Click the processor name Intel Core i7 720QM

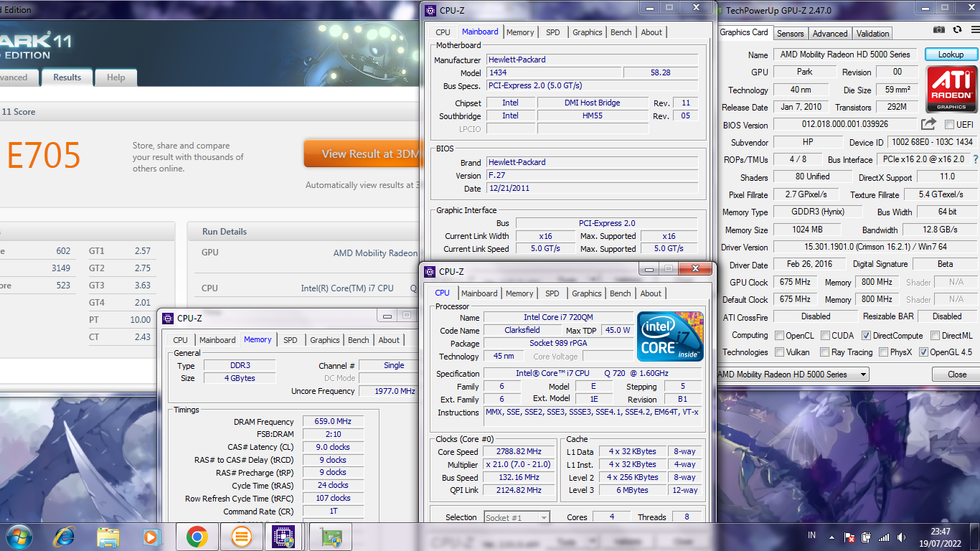(558, 317)
